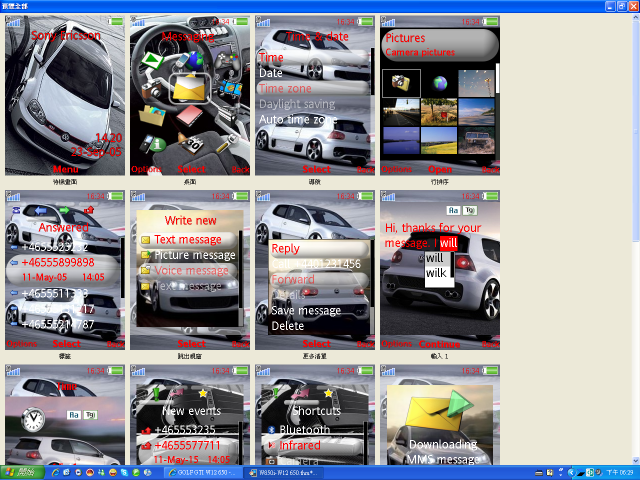Open the Downloading MMS message preview thumbnail

point(440,414)
